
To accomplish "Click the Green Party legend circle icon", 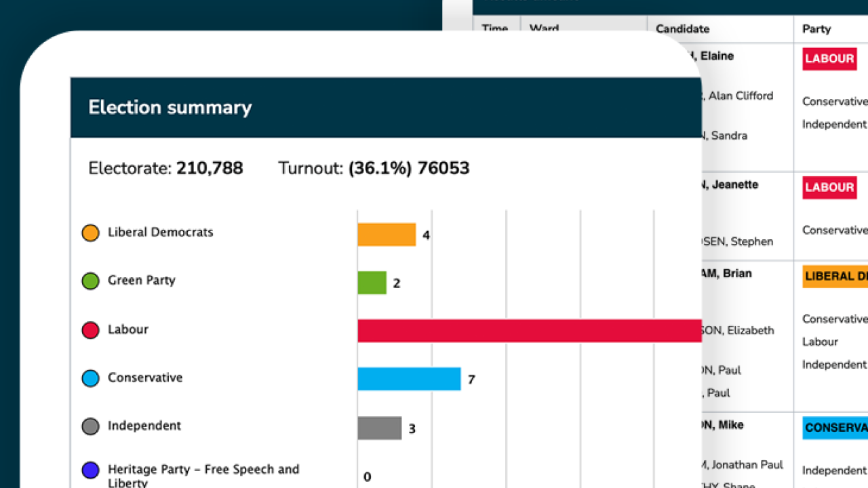I will point(90,281).
